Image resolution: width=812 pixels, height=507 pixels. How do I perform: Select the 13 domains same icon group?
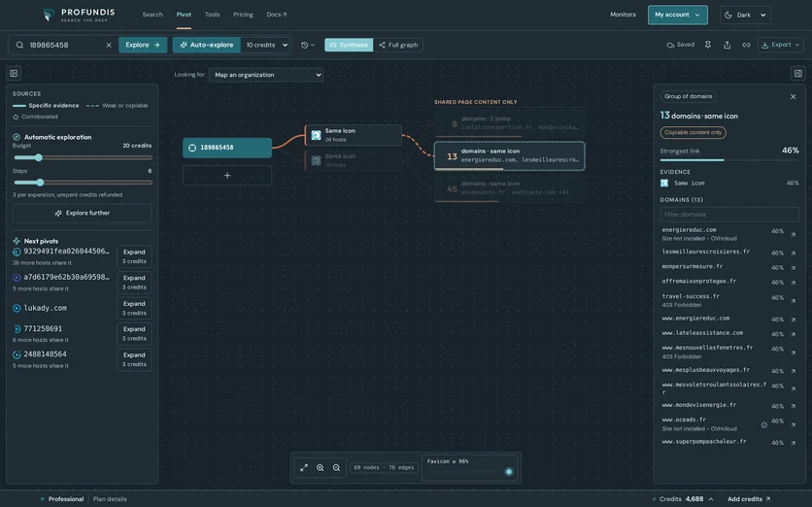[x=510, y=155]
